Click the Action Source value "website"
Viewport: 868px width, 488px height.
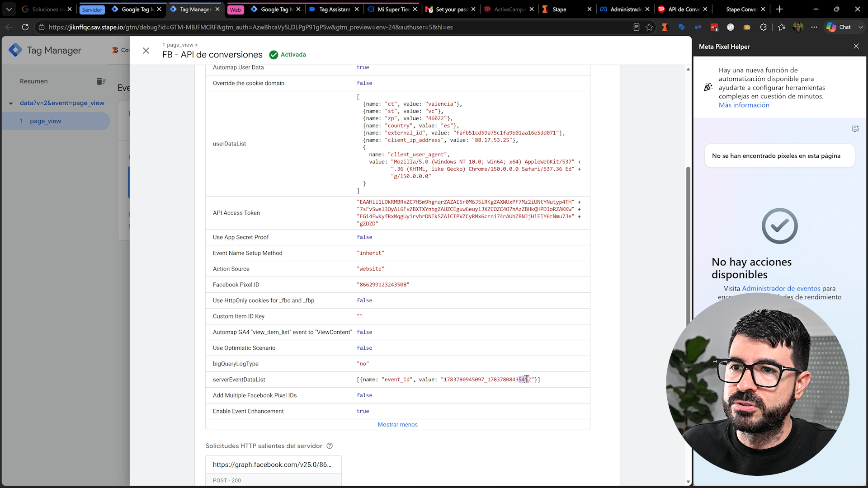pos(370,269)
